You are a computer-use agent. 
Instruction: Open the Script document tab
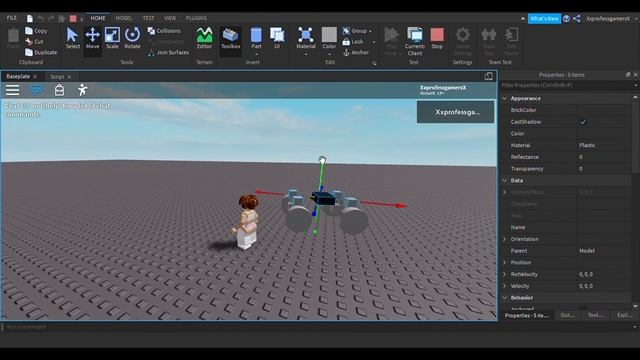tap(60, 76)
